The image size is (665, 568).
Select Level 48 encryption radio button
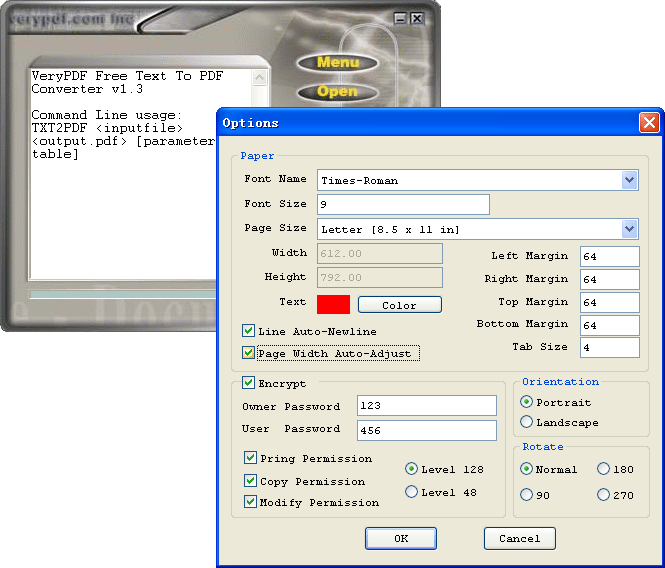tap(411, 492)
